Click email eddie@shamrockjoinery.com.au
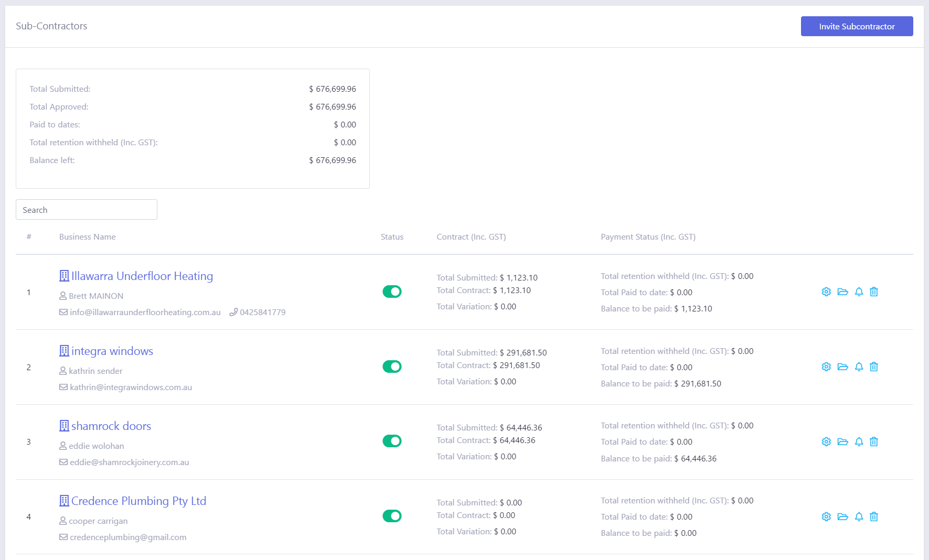Screen dimensions: 929x560 (x=130, y=462)
